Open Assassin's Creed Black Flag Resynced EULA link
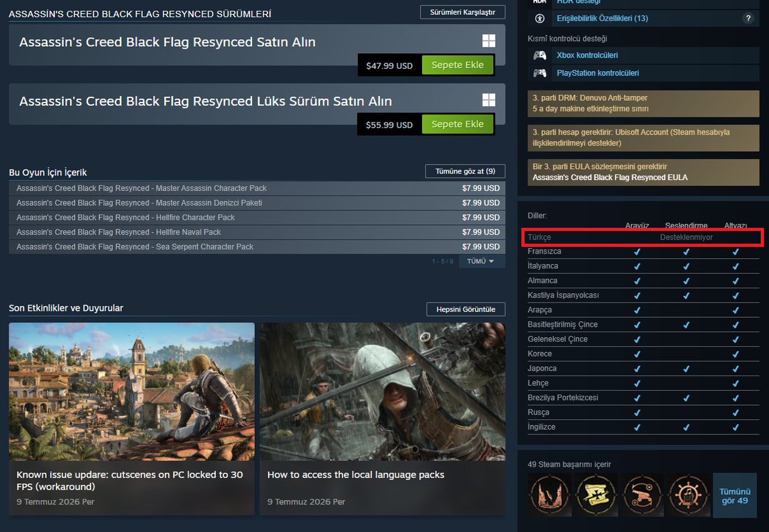Screen dimensions: 769x532 click(610, 178)
